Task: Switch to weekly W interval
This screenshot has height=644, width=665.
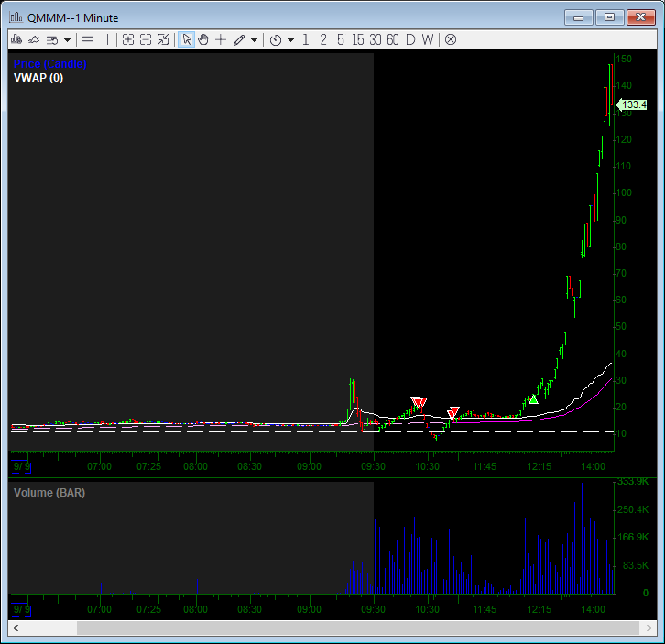Action: (428, 40)
